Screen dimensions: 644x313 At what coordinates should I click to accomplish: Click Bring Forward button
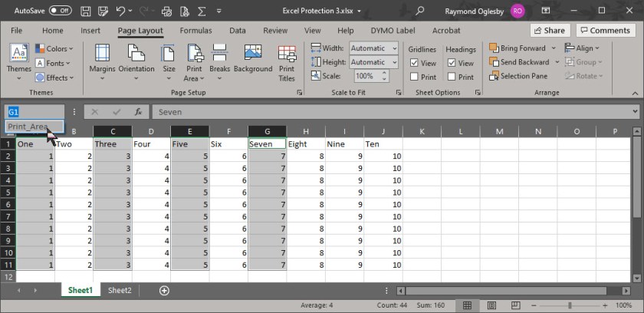(x=517, y=48)
